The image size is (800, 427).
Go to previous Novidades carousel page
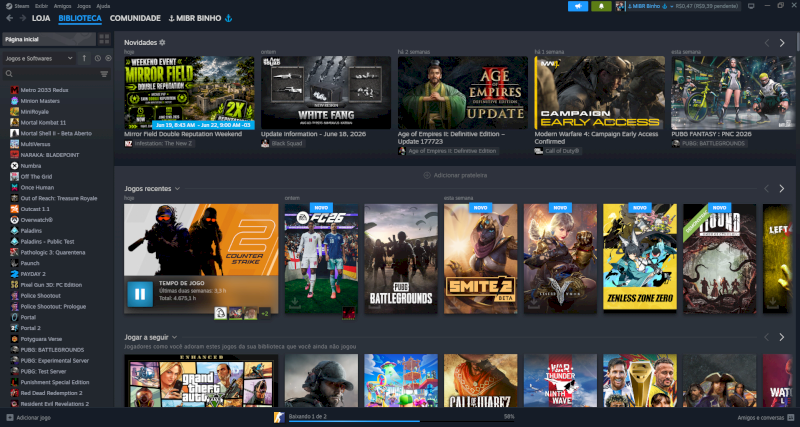pos(766,43)
